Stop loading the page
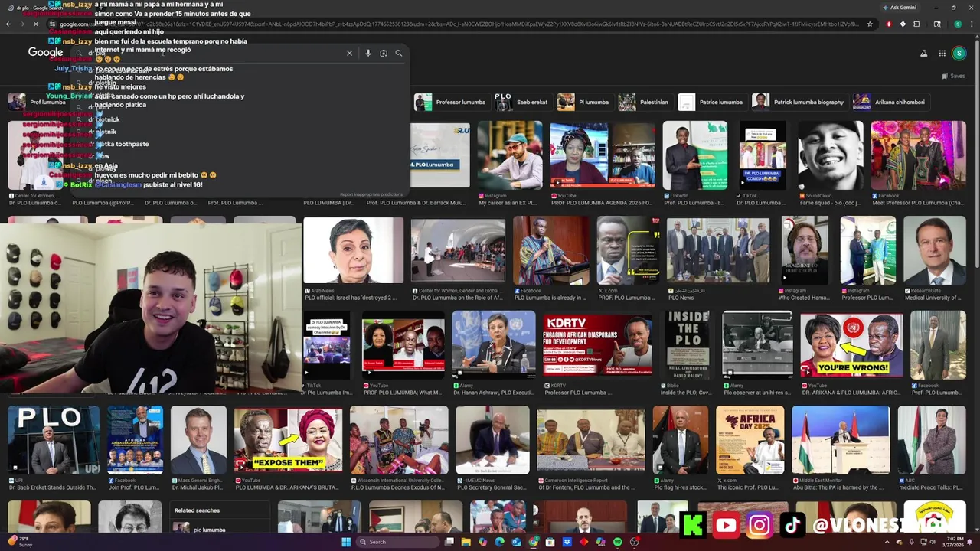980x551 pixels. click(35, 24)
